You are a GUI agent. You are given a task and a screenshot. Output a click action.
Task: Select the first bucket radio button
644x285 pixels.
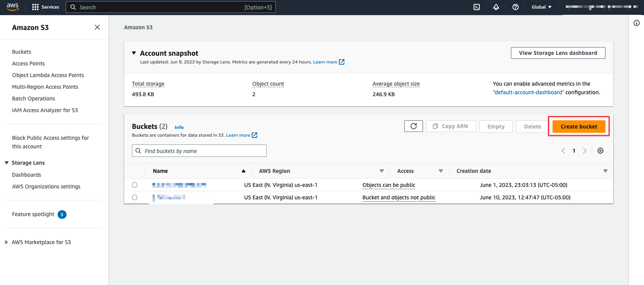[x=135, y=185]
